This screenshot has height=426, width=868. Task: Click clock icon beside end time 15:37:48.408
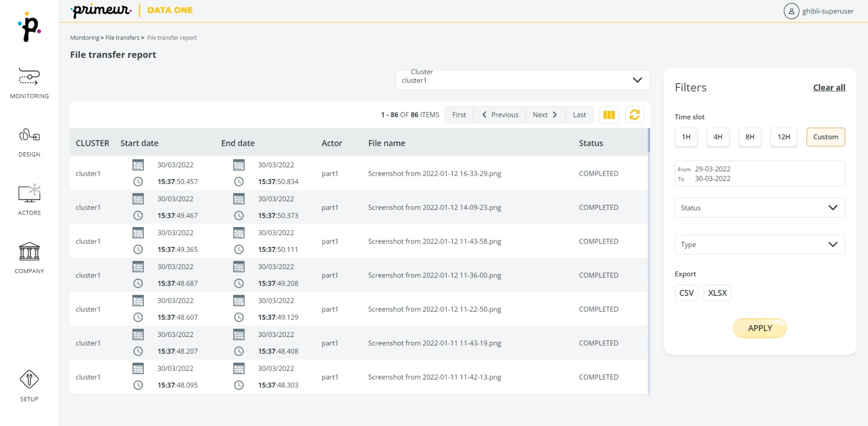[239, 351]
